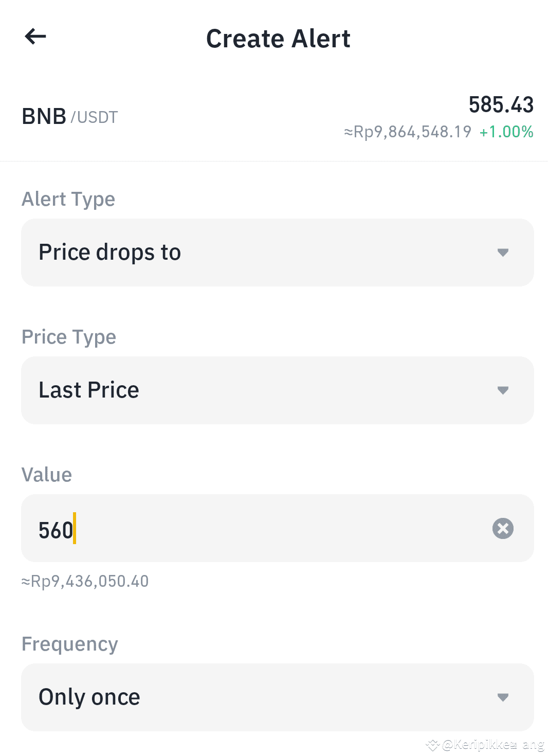Tap the @Keripikkentang watermark

(485, 744)
